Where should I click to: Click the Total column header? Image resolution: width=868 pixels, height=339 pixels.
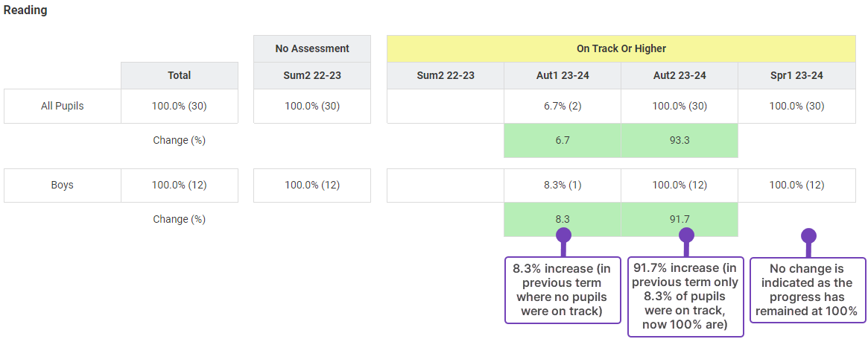tap(180, 75)
